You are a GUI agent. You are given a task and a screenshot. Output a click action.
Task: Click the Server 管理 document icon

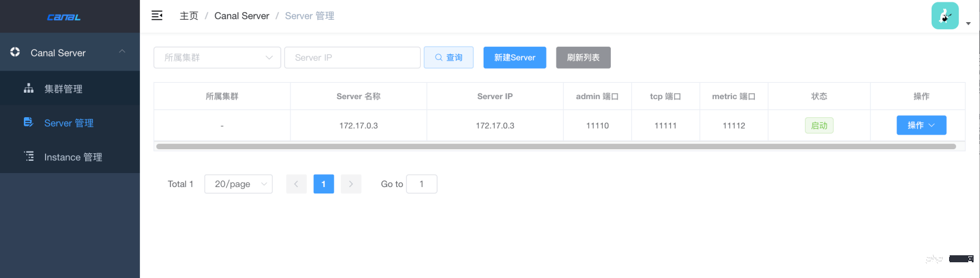pyautogui.click(x=29, y=122)
